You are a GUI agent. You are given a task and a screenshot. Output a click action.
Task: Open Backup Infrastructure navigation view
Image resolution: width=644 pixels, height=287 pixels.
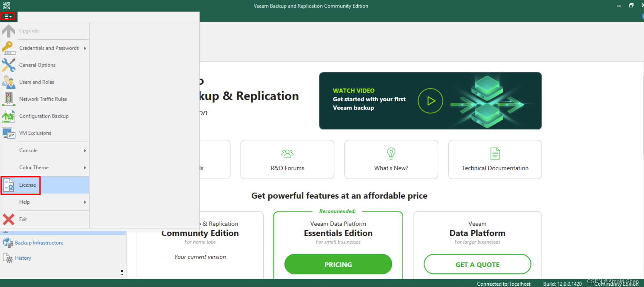click(39, 243)
